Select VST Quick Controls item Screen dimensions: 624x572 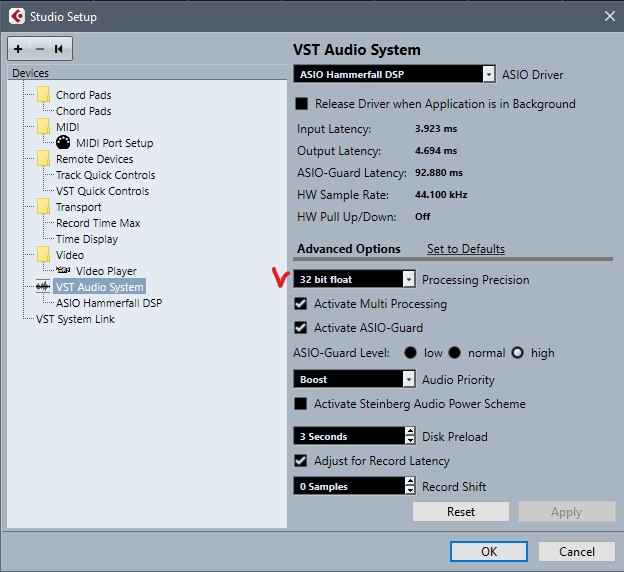coord(102,191)
